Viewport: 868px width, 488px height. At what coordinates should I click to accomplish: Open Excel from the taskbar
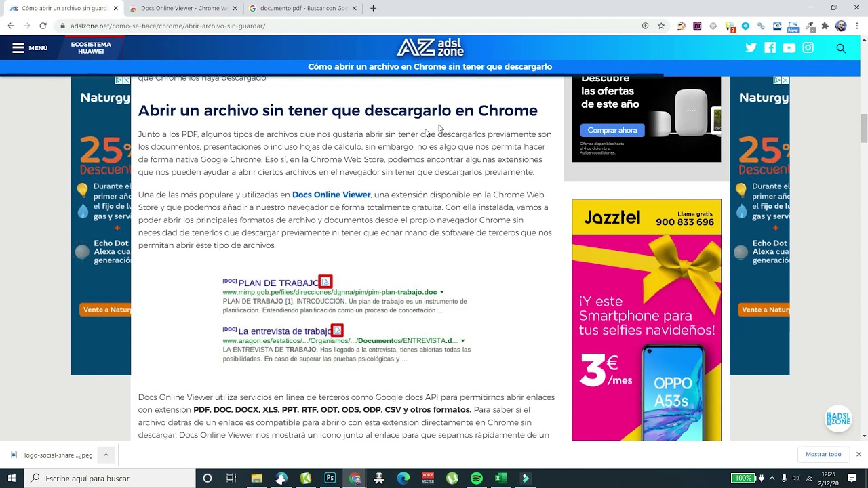pyautogui.click(x=500, y=478)
